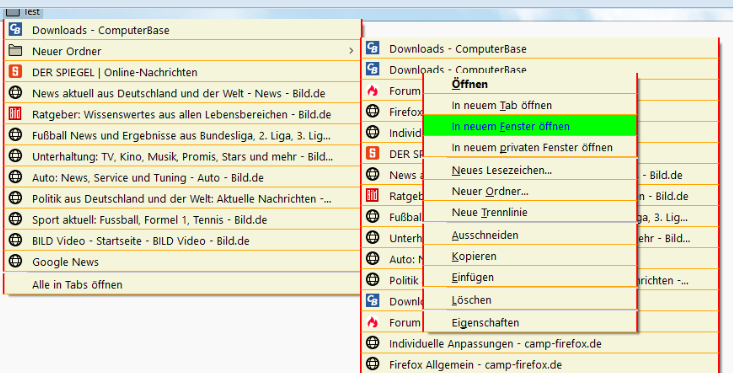Open Downloads - ComputerBase above Neuer Ordner folder

[x=182, y=30]
